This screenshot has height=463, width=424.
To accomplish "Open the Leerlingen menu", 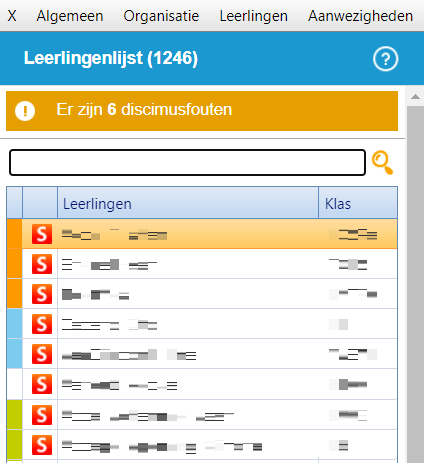I will [x=254, y=16].
